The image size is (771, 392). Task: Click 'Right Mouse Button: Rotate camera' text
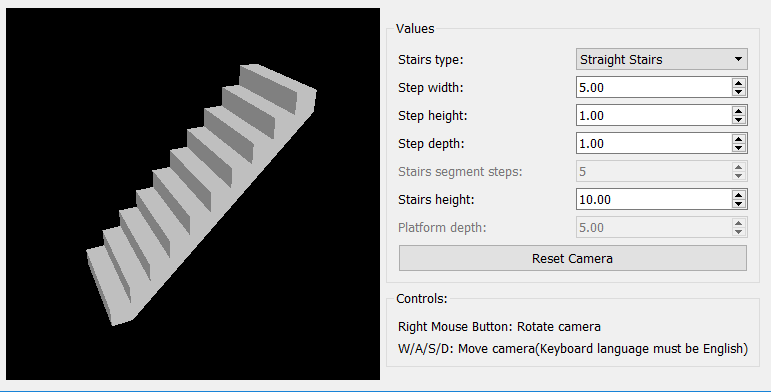(499, 327)
